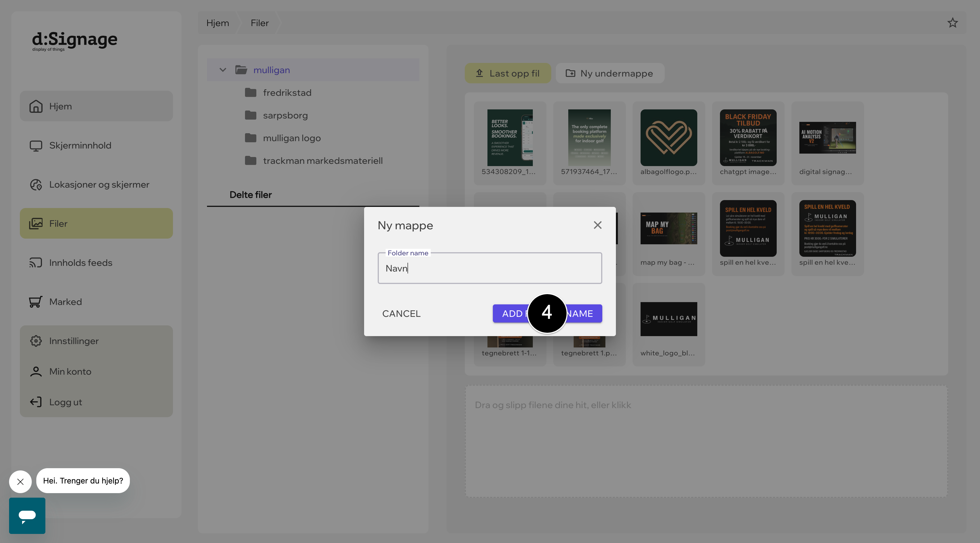Open Innholds feeds section

point(96,263)
